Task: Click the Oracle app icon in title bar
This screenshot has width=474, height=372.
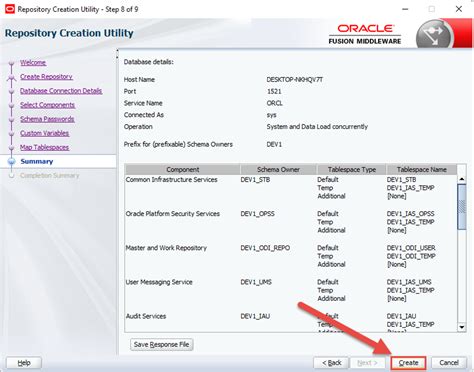Action: (x=9, y=9)
